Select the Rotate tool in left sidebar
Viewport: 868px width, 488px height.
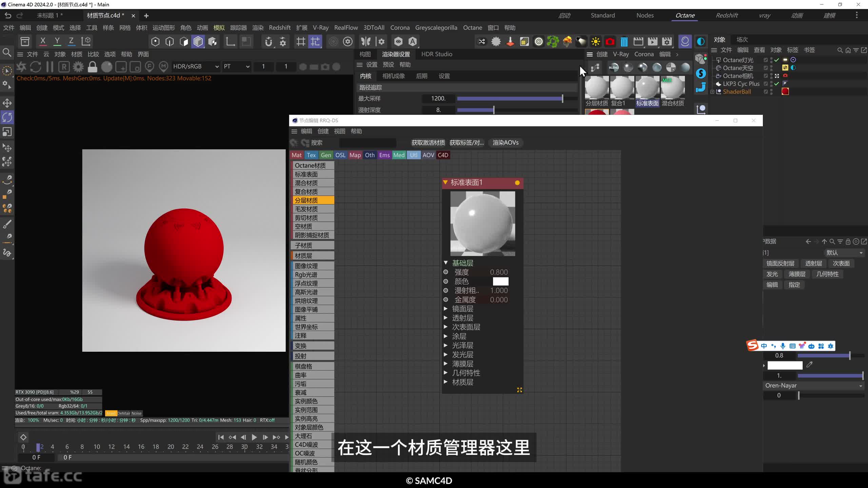pos(7,117)
